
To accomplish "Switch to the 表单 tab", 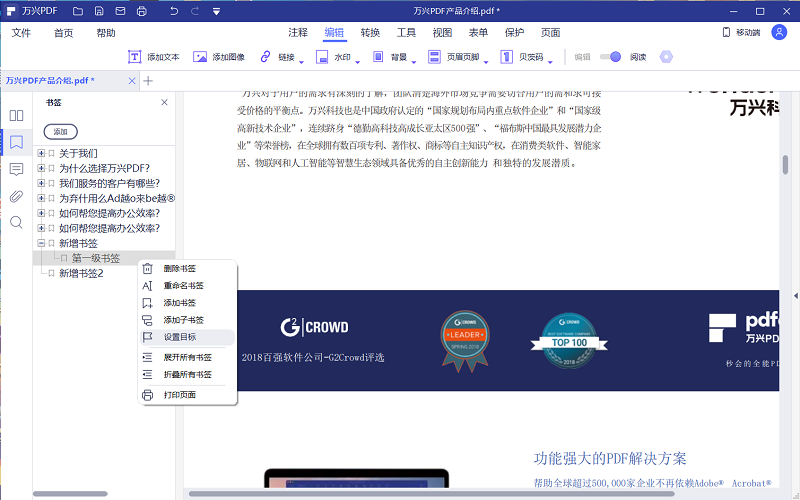I will coord(478,33).
